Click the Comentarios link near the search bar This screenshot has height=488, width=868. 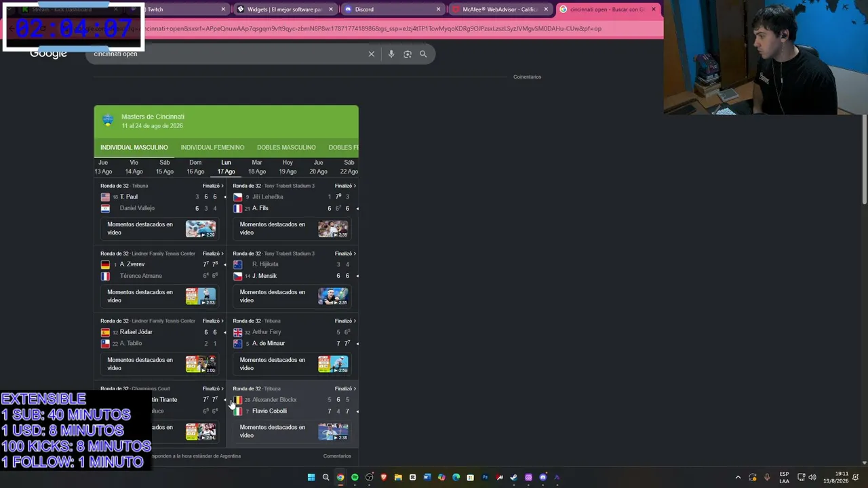pos(527,77)
